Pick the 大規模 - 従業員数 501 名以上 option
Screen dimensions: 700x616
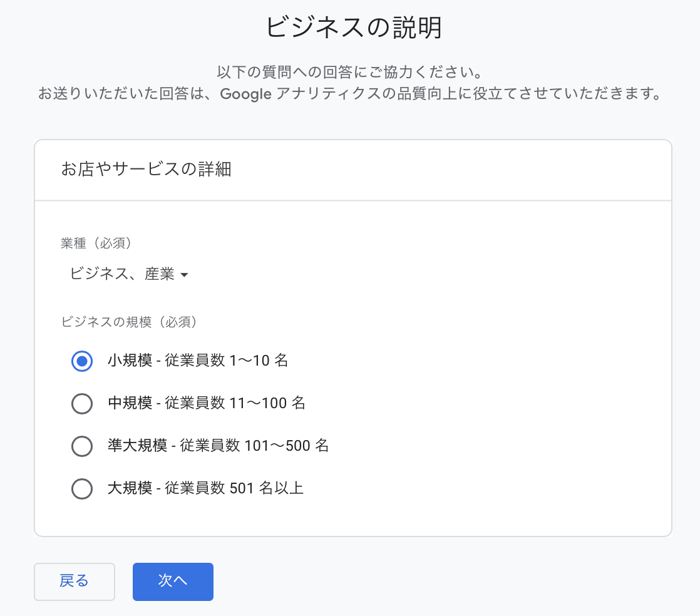click(x=82, y=489)
